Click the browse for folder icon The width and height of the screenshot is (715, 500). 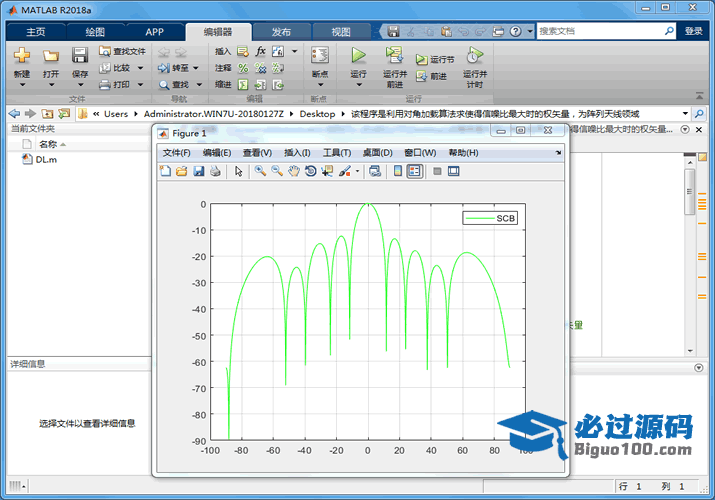(x=64, y=113)
